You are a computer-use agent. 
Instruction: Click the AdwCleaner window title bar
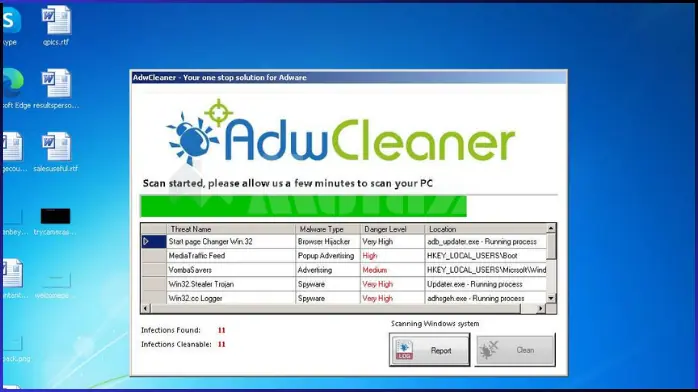(349, 77)
